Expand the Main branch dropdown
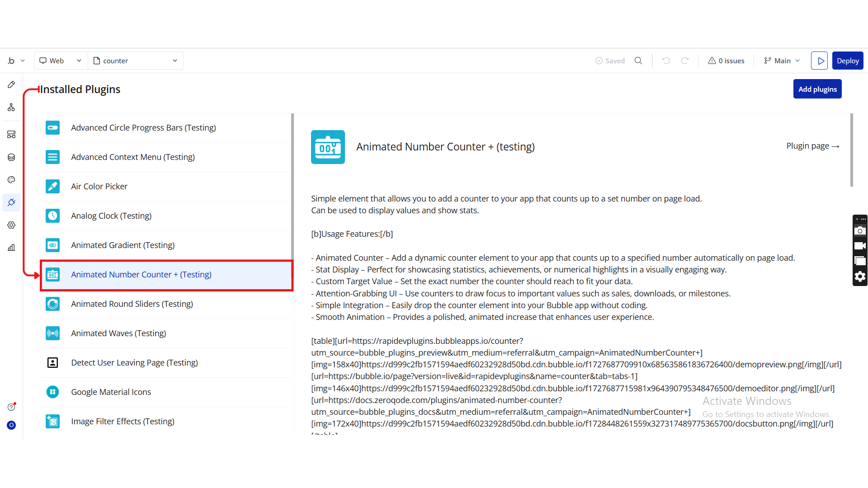Image resolution: width=868 pixels, height=488 pixels. coord(782,61)
